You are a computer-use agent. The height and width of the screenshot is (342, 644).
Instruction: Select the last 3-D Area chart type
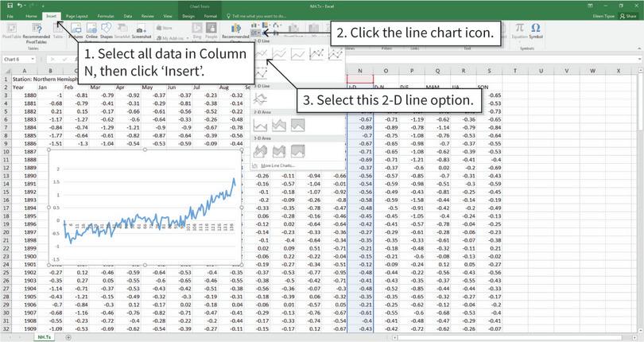[x=297, y=151]
